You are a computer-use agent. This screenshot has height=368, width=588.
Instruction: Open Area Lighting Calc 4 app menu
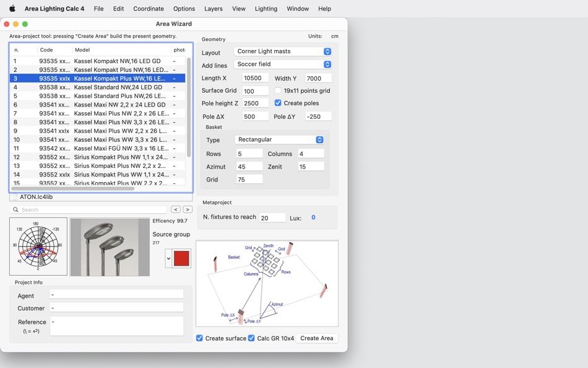[x=54, y=8]
